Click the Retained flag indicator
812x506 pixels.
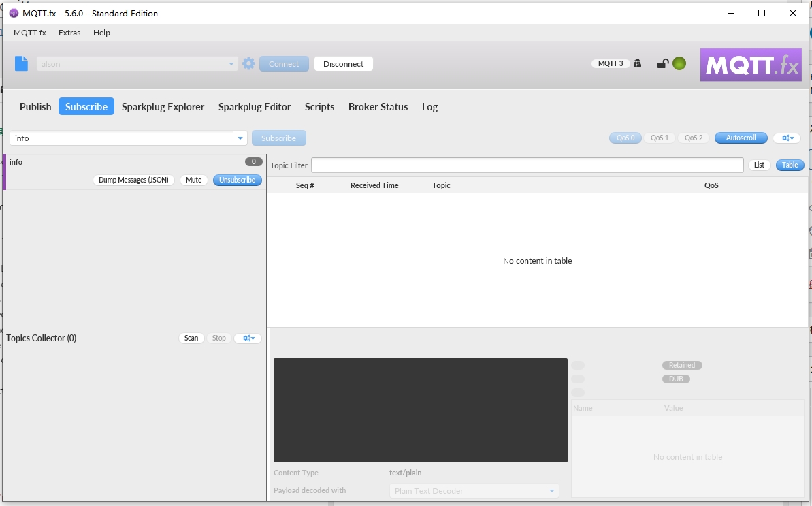coord(682,365)
